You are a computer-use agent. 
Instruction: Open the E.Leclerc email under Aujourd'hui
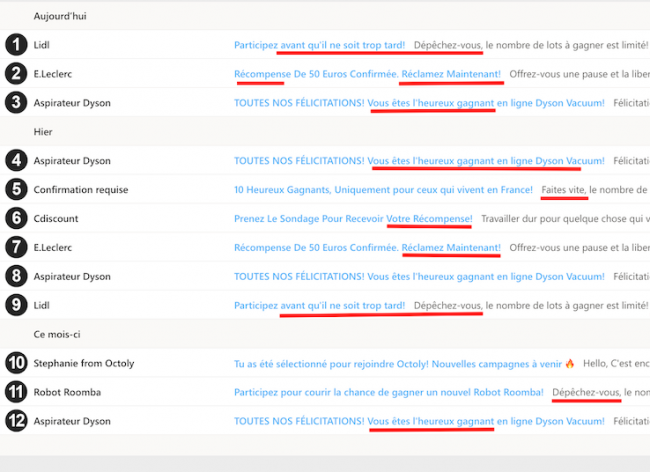click(325, 74)
